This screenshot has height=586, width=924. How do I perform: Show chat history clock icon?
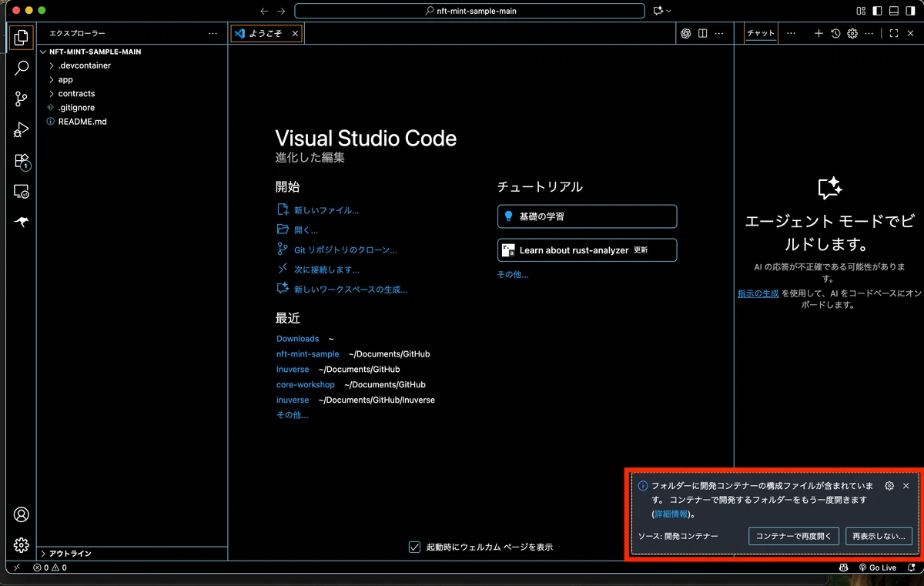[835, 33]
